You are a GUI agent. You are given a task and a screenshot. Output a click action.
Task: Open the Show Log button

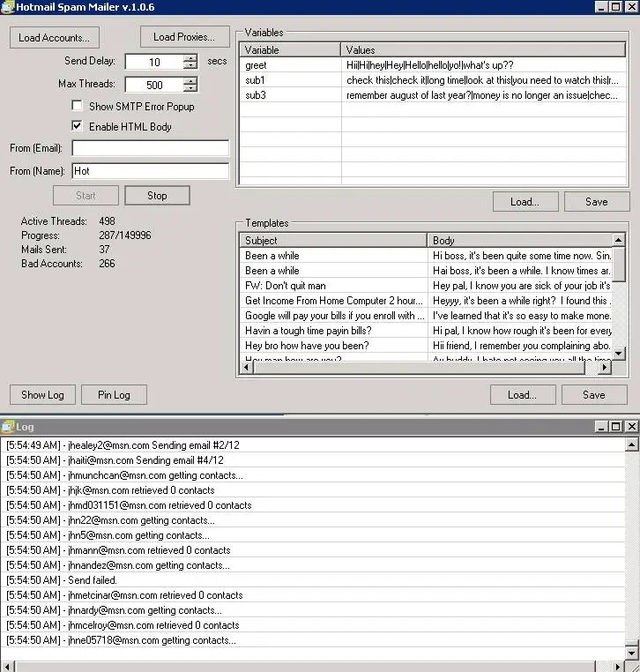42,395
